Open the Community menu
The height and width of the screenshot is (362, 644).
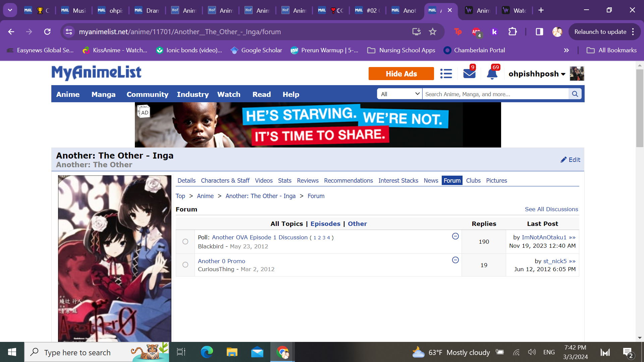pos(147,95)
